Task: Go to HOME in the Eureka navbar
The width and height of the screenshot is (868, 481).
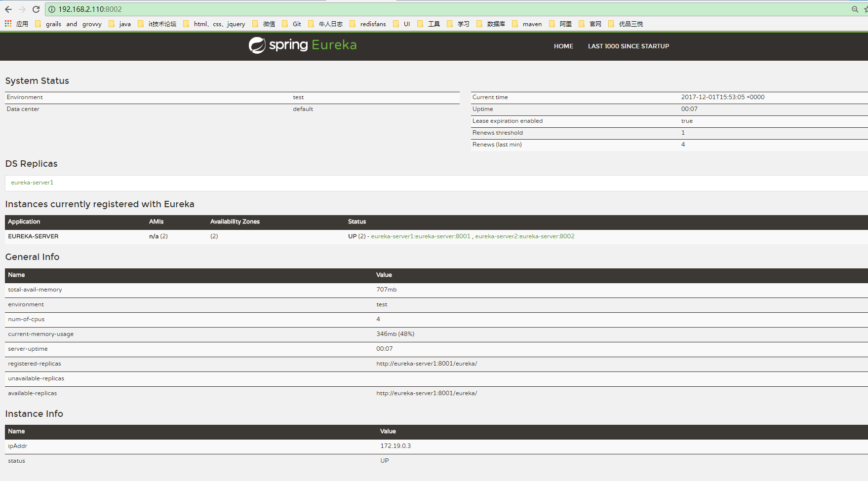Action: click(563, 46)
